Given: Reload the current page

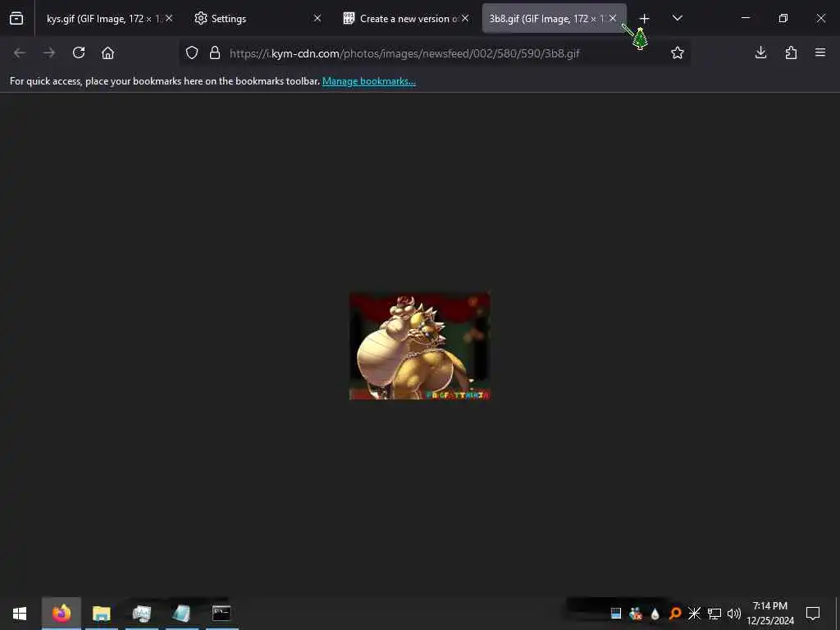Looking at the screenshot, I should pos(79,52).
